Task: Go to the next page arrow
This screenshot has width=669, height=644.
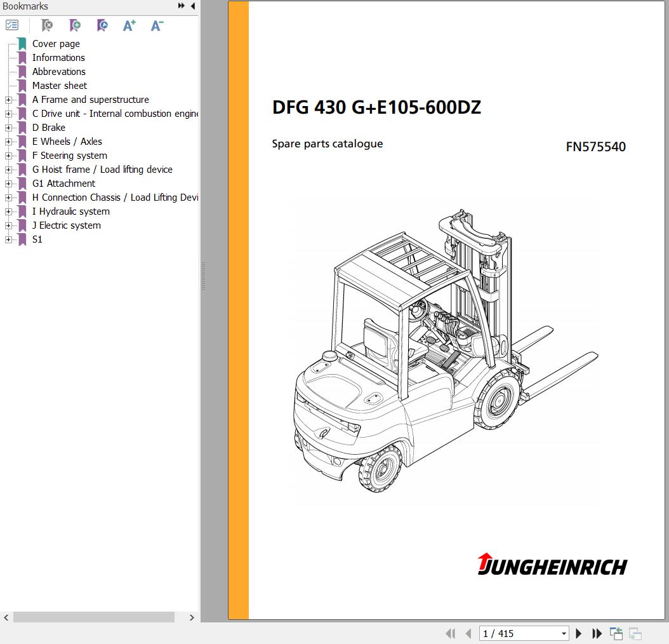Action: click(x=578, y=633)
